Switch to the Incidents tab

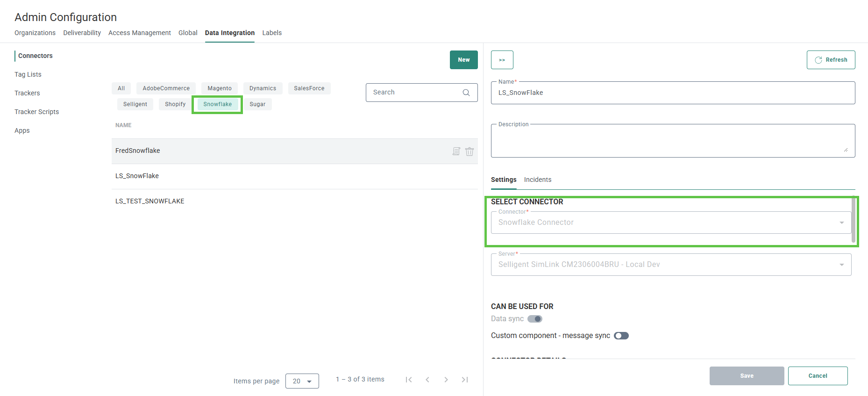(537, 180)
